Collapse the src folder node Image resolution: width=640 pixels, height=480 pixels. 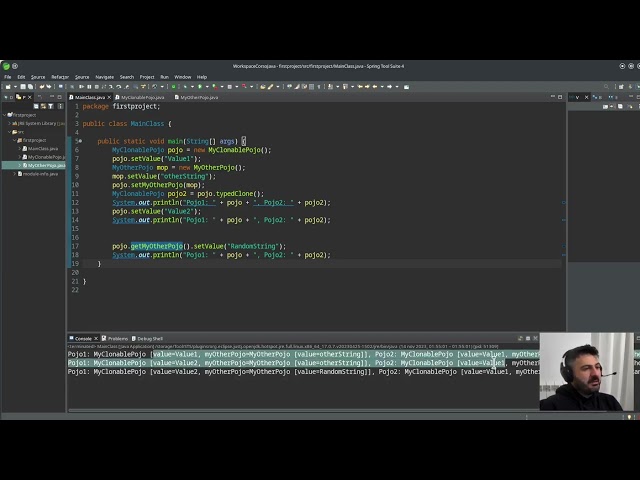(x=9, y=132)
